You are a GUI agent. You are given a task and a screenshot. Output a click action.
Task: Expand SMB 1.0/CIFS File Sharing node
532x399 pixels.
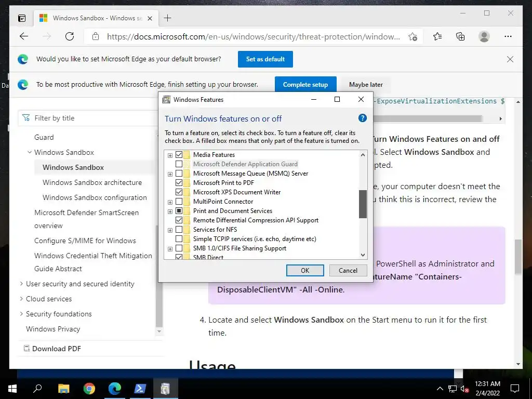(x=170, y=249)
